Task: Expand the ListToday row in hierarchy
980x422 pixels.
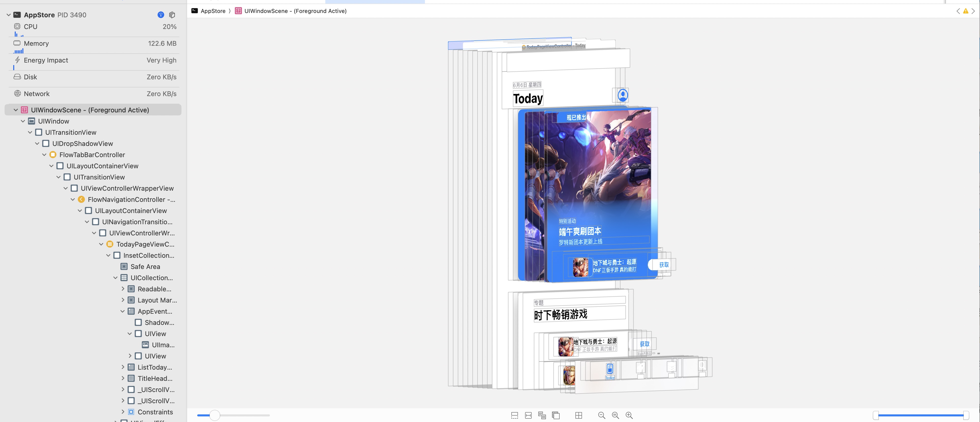Action: pyautogui.click(x=122, y=367)
